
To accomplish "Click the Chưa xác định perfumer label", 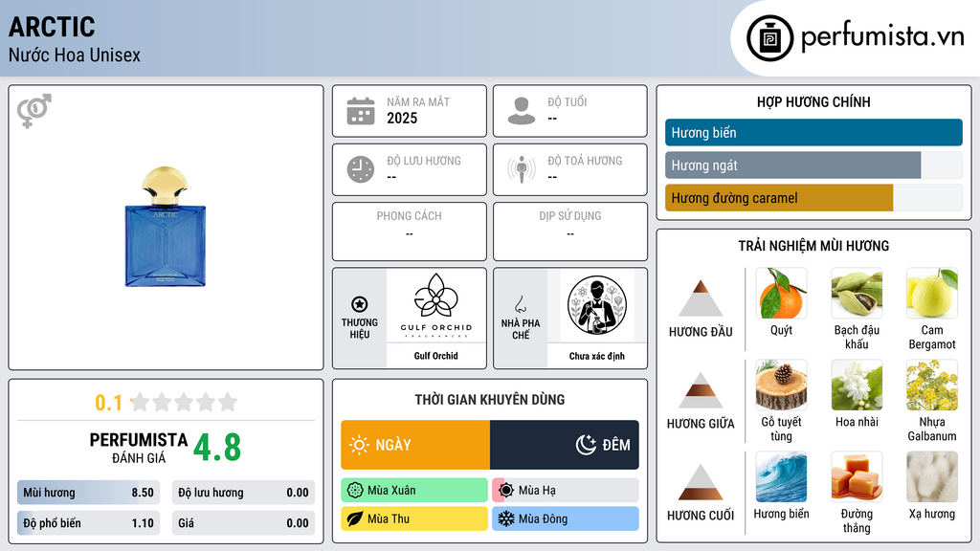I will tap(597, 356).
